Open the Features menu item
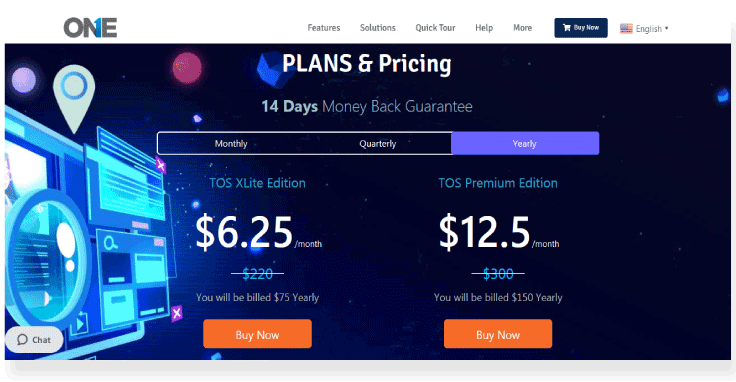 (324, 28)
